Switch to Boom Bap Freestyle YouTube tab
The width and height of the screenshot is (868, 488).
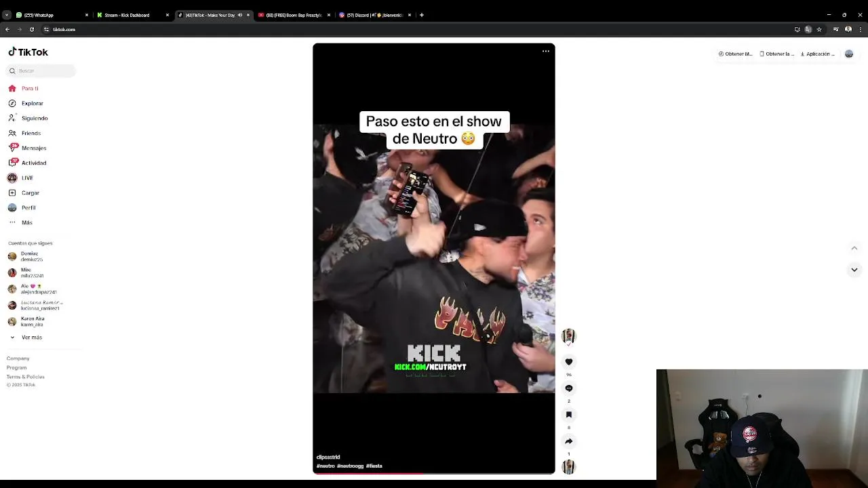click(293, 15)
